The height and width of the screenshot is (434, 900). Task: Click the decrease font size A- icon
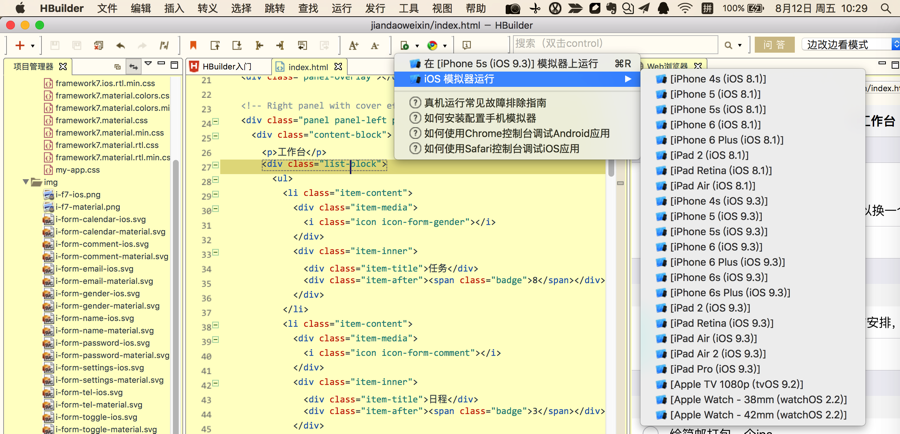tap(375, 45)
